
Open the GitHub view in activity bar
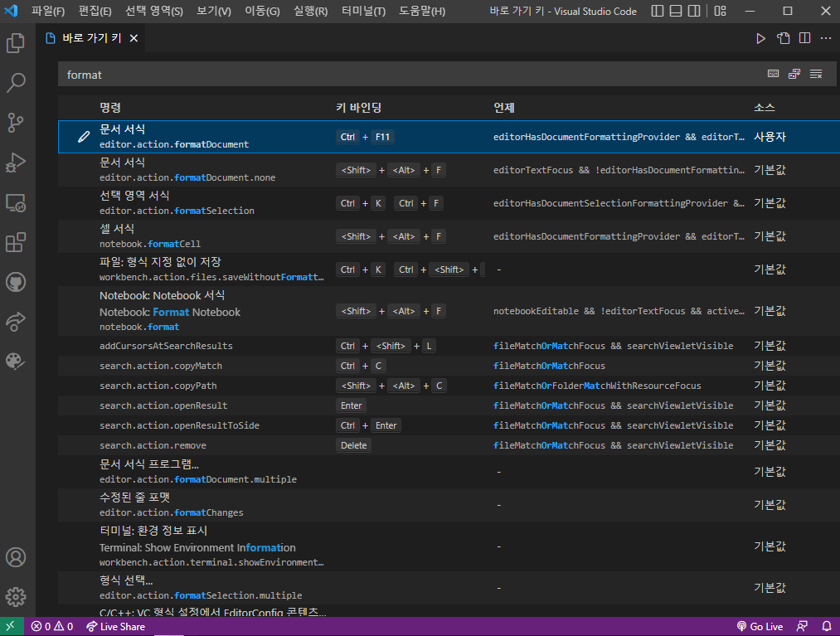[x=16, y=282]
